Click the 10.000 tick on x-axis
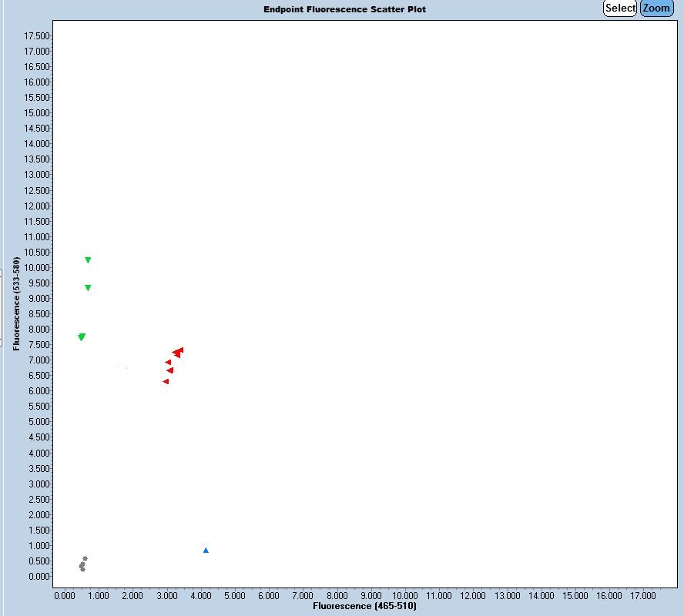The width and height of the screenshot is (684, 616). 405,595
